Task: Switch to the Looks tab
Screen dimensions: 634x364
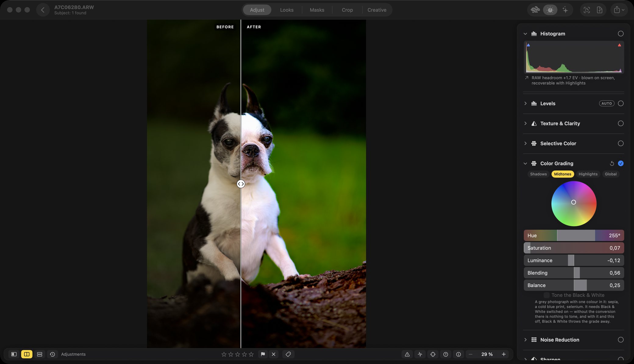Action: 287,10
